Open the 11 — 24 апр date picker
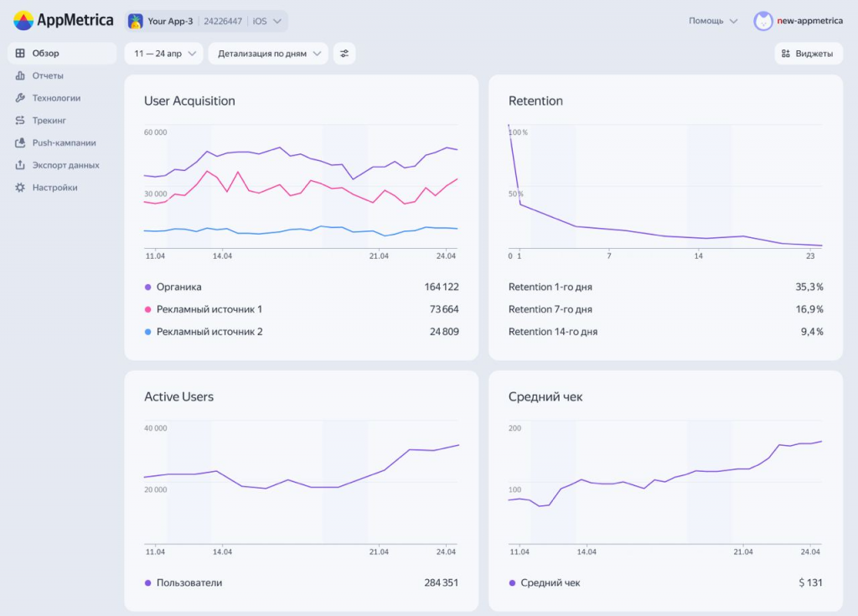The height and width of the screenshot is (616, 858). pyautogui.click(x=163, y=53)
